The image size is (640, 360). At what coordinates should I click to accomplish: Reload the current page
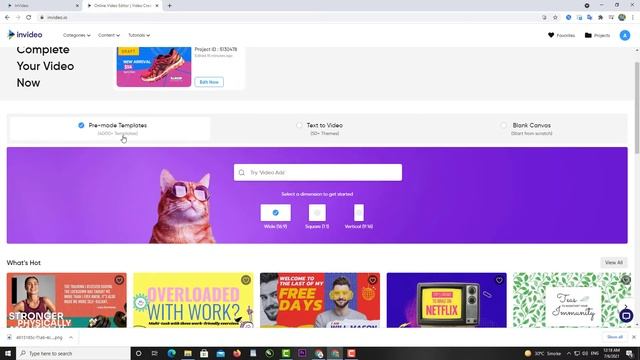pyautogui.click(x=29, y=18)
